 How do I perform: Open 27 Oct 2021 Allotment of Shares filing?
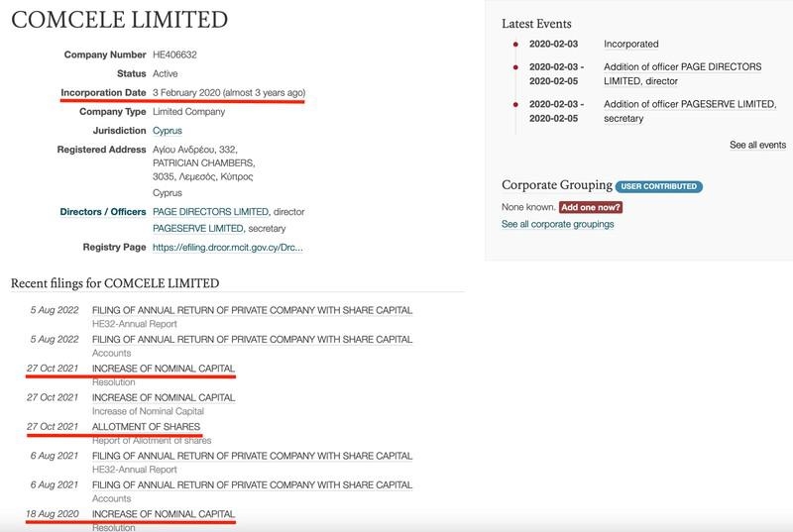[146, 427]
